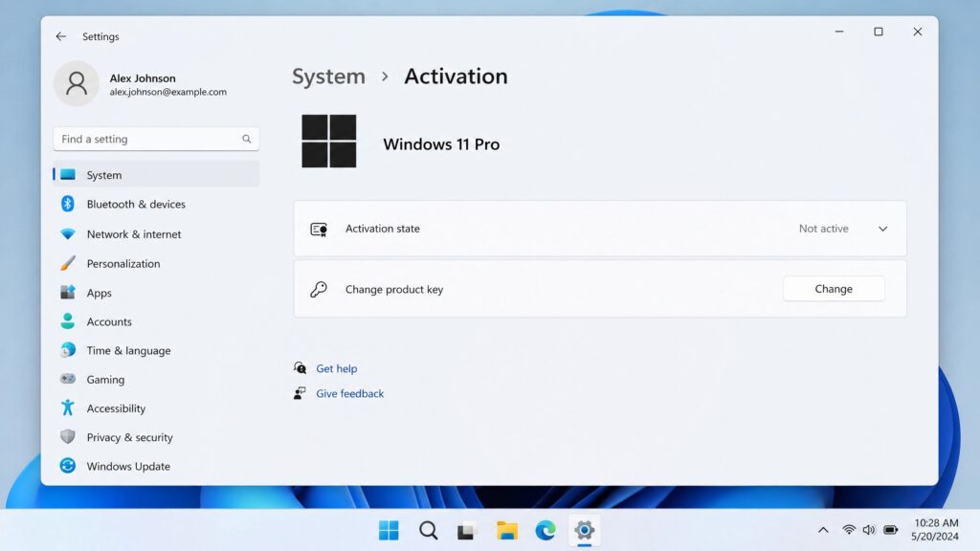The width and height of the screenshot is (980, 551).
Task: Click the Settings gear on the taskbar
Action: point(585,530)
